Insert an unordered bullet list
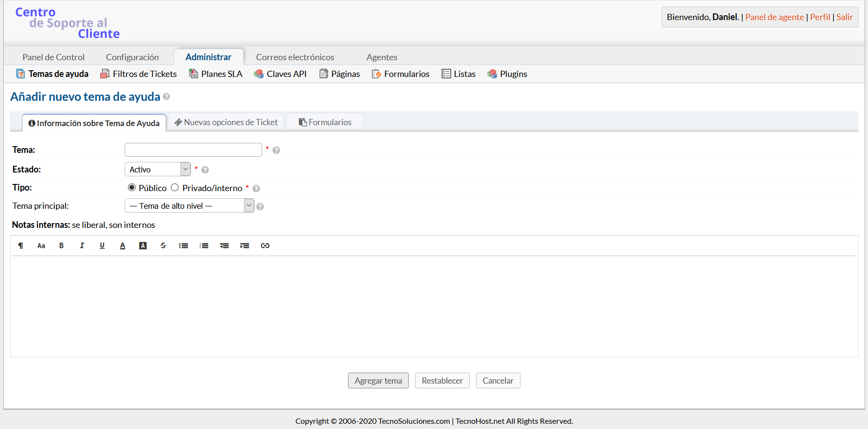 pos(183,246)
